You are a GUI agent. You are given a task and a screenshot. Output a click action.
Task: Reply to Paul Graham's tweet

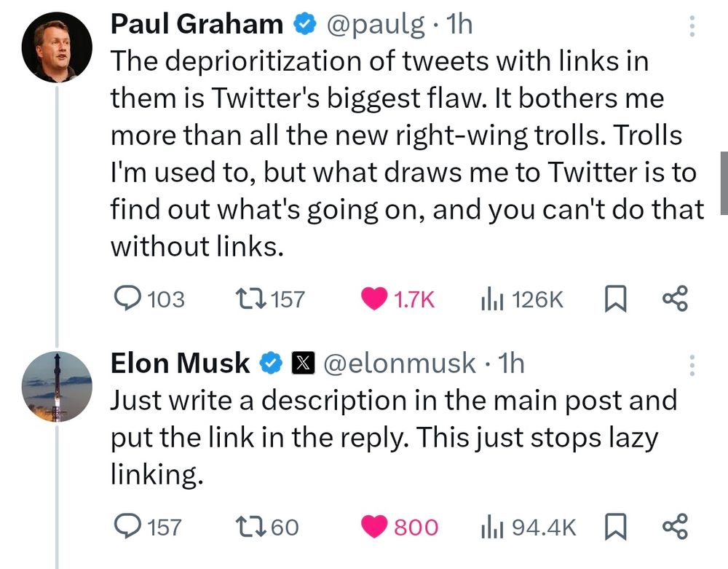[x=130, y=299]
